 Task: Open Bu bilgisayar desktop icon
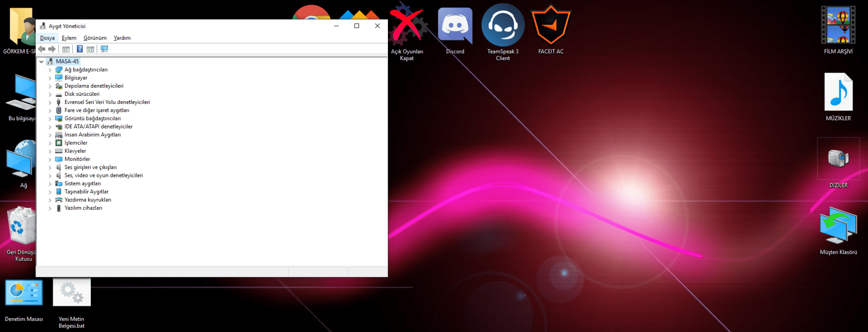click(x=21, y=97)
